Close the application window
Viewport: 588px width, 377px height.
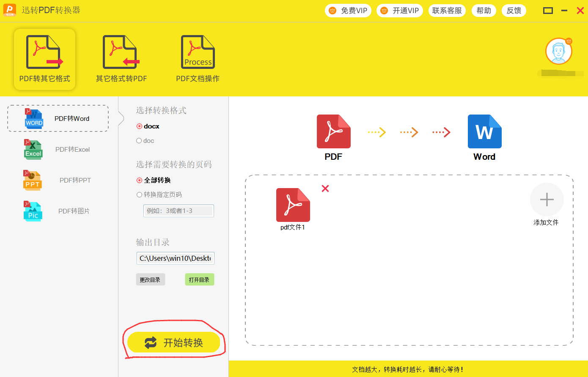pos(580,11)
